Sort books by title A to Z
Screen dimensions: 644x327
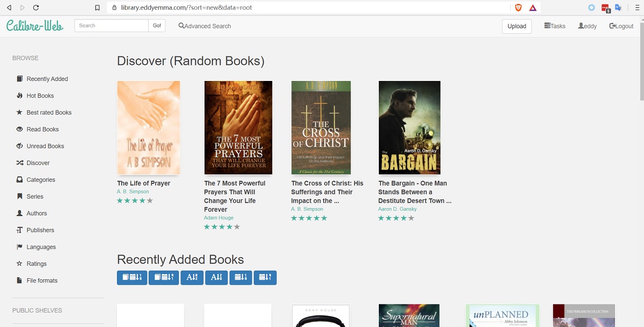[192, 277]
